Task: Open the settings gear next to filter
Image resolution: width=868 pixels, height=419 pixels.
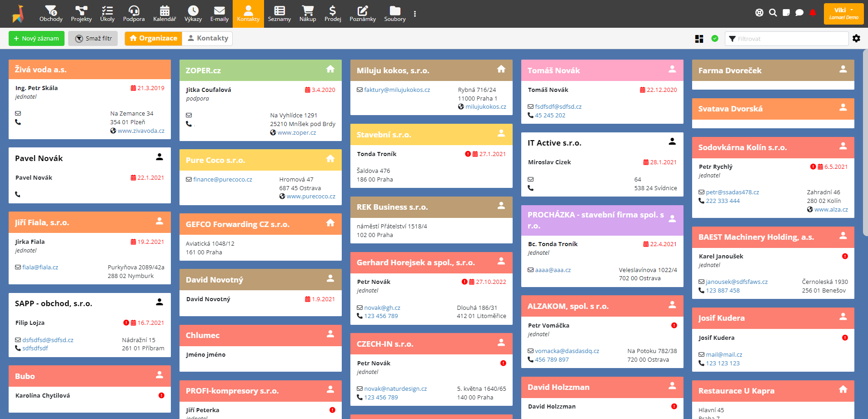Action: tap(856, 39)
